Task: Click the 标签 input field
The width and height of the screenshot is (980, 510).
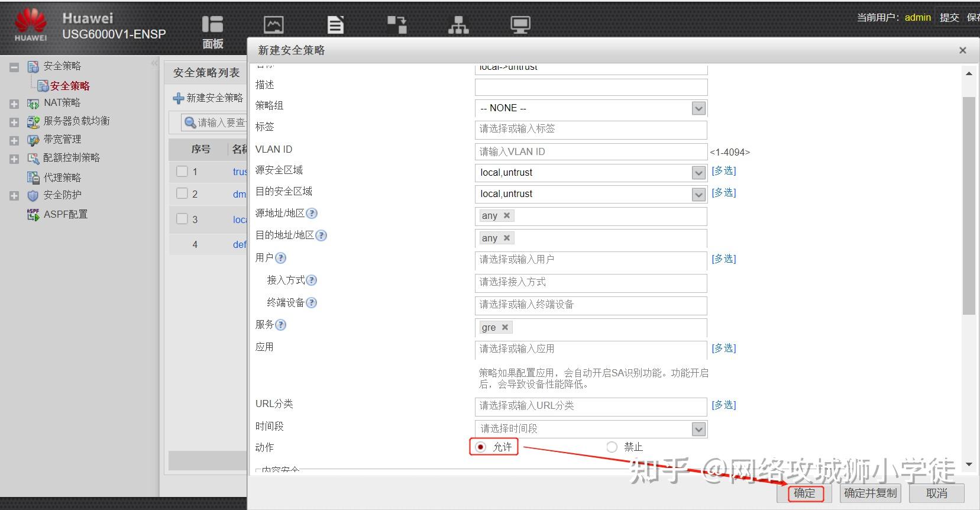Action: tap(591, 129)
